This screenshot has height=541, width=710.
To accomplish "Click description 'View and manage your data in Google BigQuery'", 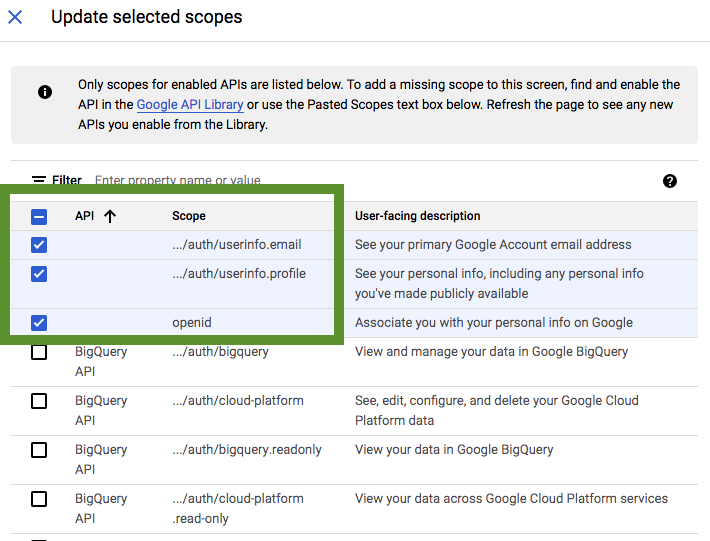I will [491, 352].
